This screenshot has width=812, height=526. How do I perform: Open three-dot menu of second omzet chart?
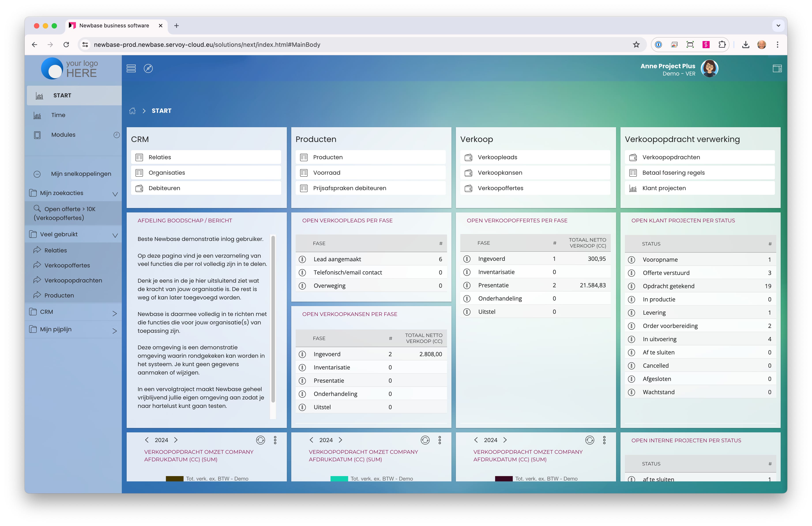[x=440, y=440]
